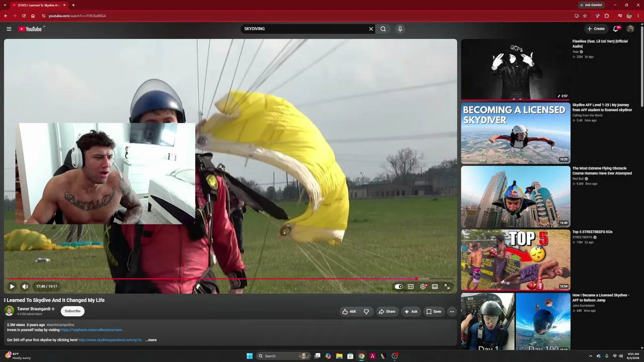The height and width of the screenshot is (362, 644).
Task: Save the video to a playlist
Action: (434, 311)
